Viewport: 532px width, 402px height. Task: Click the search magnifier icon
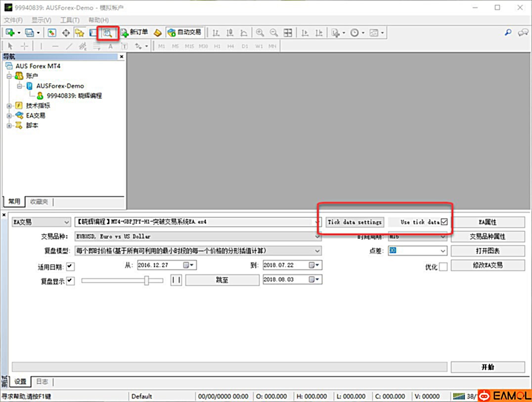[x=508, y=32]
